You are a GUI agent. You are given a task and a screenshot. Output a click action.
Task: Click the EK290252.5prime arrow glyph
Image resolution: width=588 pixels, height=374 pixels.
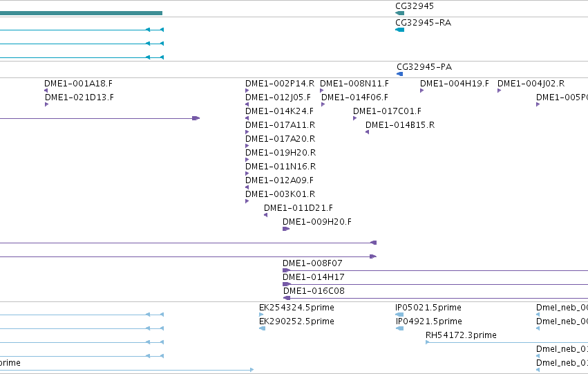point(262,328)
